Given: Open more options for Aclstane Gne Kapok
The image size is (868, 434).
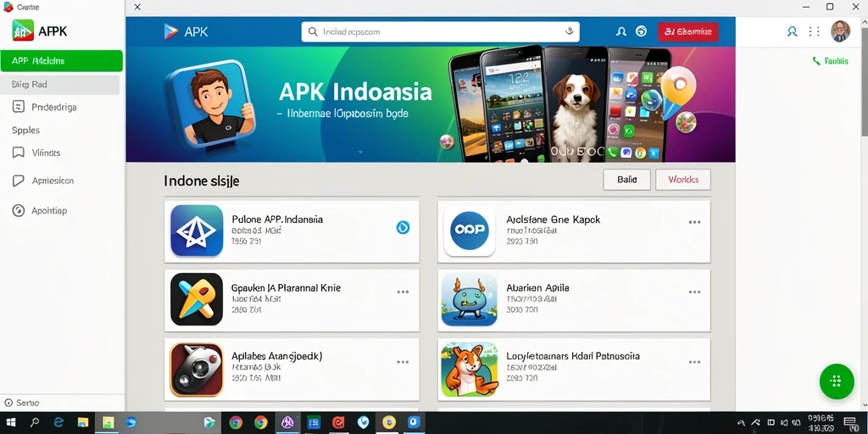Looking at the screenshot, I should (695, 223).
